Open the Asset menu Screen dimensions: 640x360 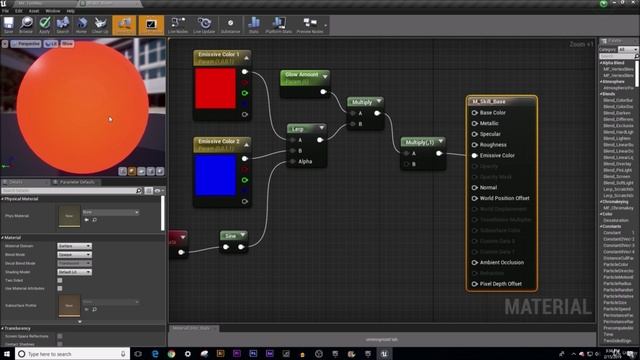pyautogui.click(x=34, y=11)
